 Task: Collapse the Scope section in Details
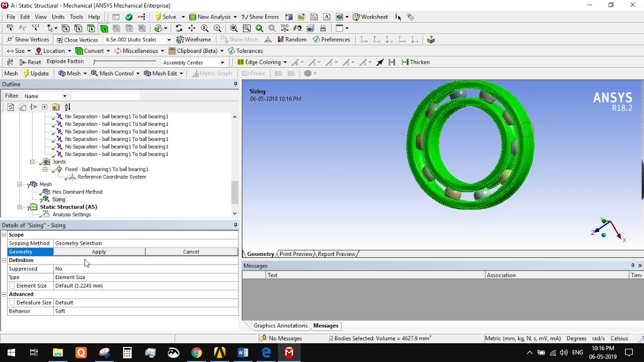(4, 235)
